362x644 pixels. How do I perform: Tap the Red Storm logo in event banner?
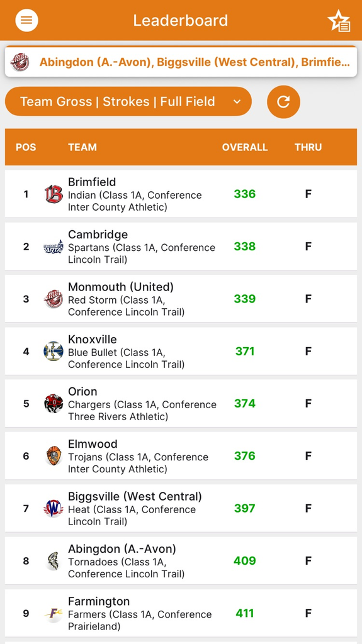[20, 62]
